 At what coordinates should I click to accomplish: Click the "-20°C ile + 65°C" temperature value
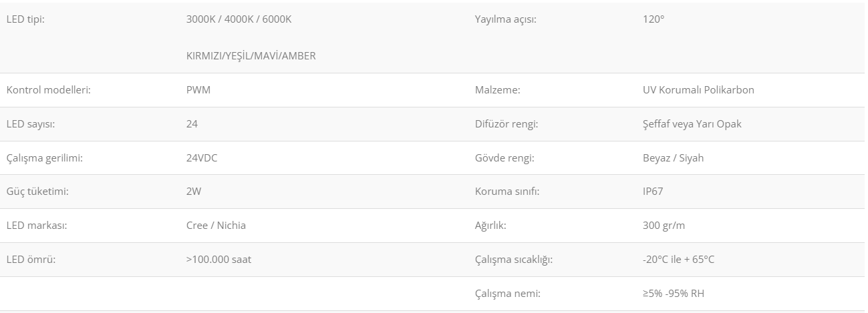(x=678, y=260)
